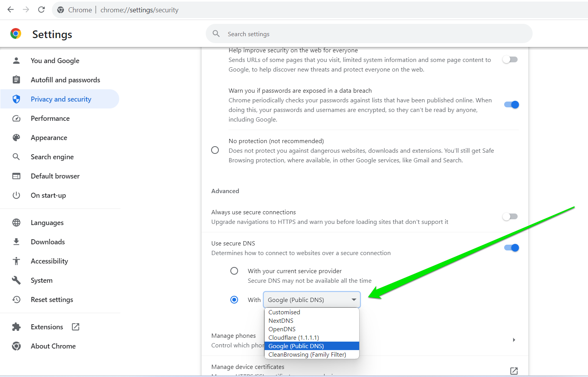The image size is (588, 377).
Task: Click the Appearance palette icon
Action: click(x=16, y=137)
